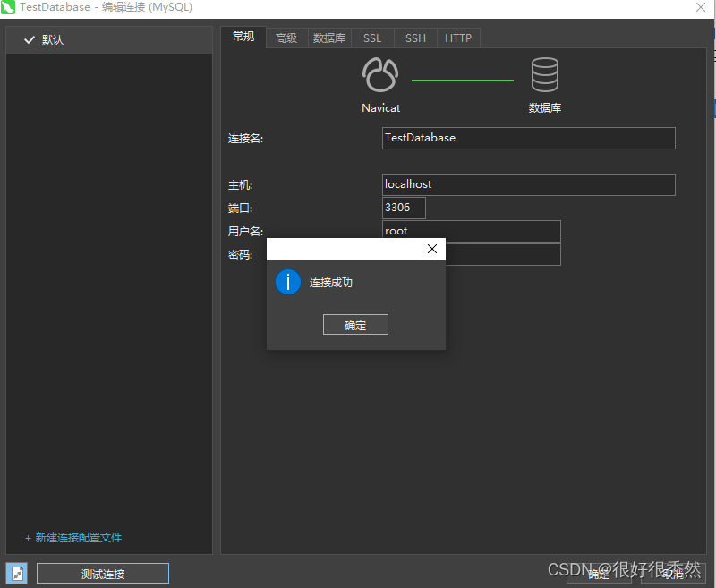
Task: Switch to the 高级 tab
Action: [x=286, y=38]
